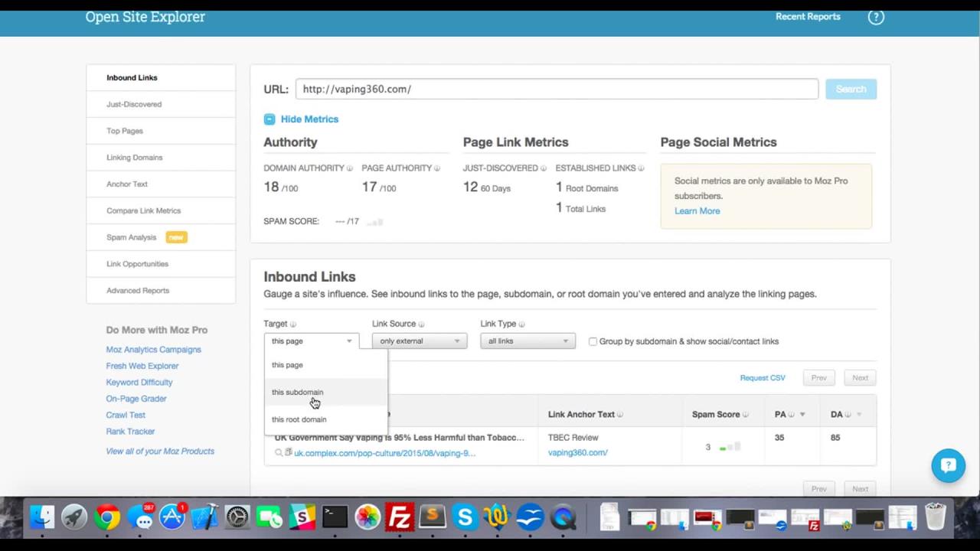The width and height of the screenshot is (980, 551).
Task: Click inside the URL input field
Action: pos(557,90)
